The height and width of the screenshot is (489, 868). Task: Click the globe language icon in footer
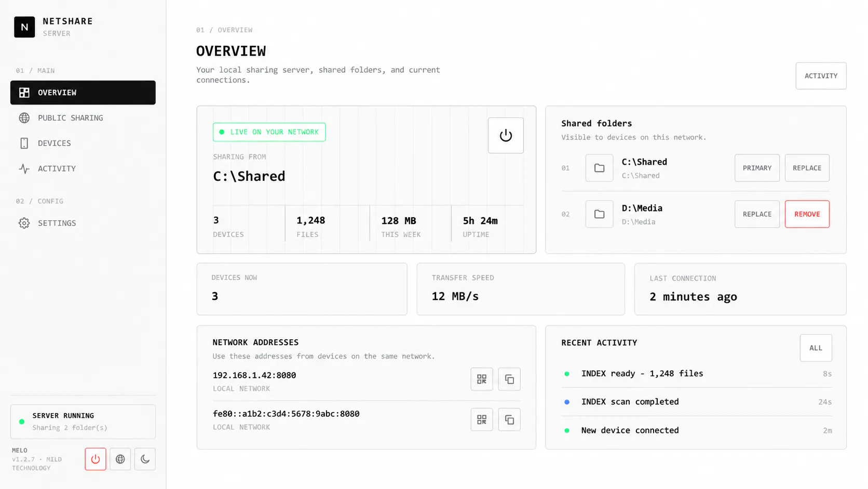point(120,459)
